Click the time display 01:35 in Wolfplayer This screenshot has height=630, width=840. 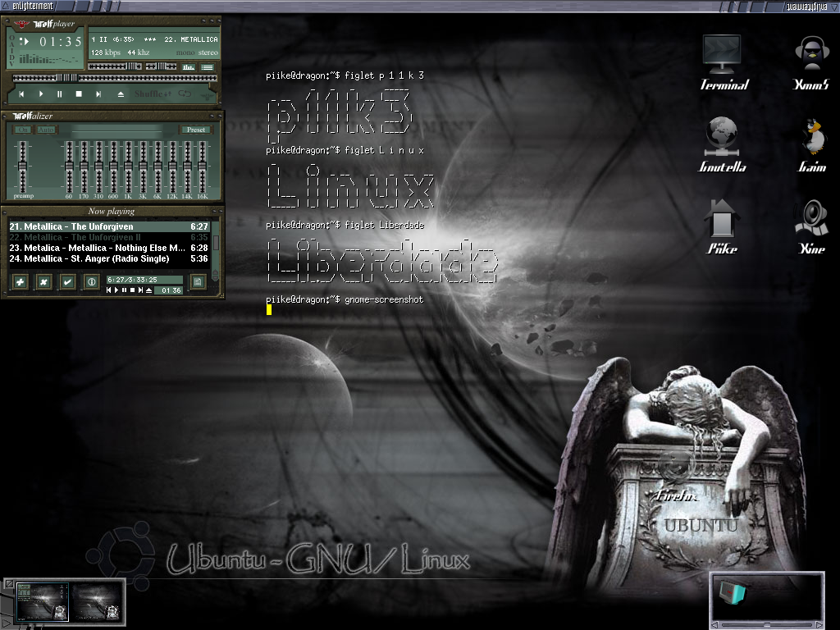(x=60, y=41)
